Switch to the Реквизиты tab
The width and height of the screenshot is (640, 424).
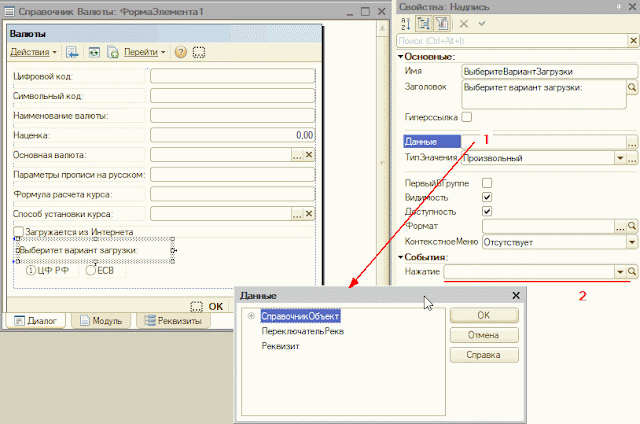tap(173, 321)
